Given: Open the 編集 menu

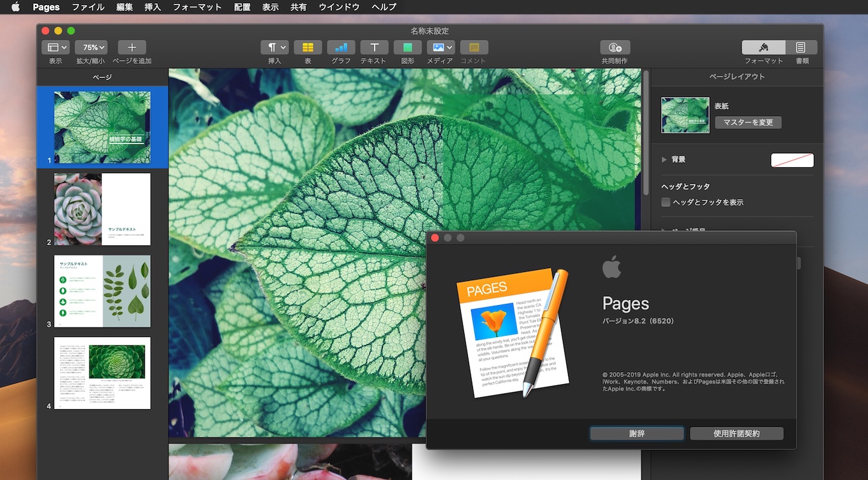Looking at the screenshot, I should [x=125, y=7].
